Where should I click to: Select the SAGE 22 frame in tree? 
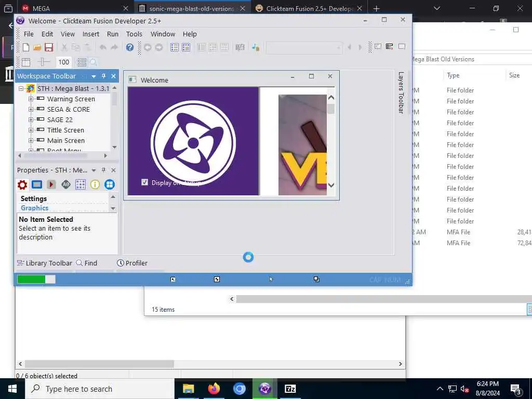point(60,119)
